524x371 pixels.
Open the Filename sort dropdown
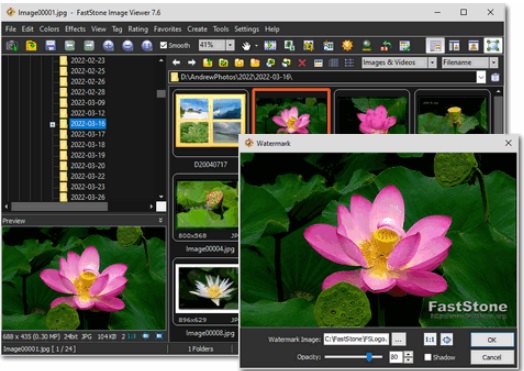tap(494, 63)
